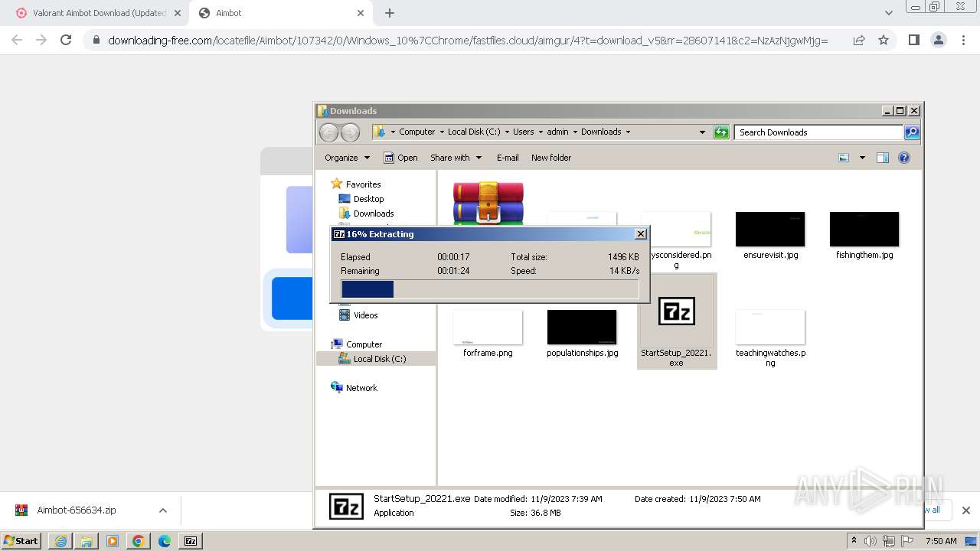The image size is (980, 551).
Task: Toggle the preview pane icon
Action: click(x=882, y=158)
